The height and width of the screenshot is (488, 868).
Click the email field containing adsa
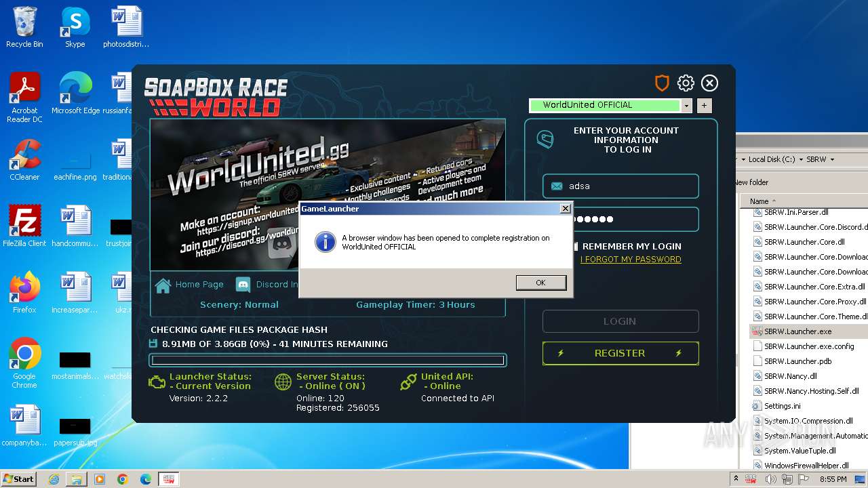pyautogui.click(x=620, y=186)
